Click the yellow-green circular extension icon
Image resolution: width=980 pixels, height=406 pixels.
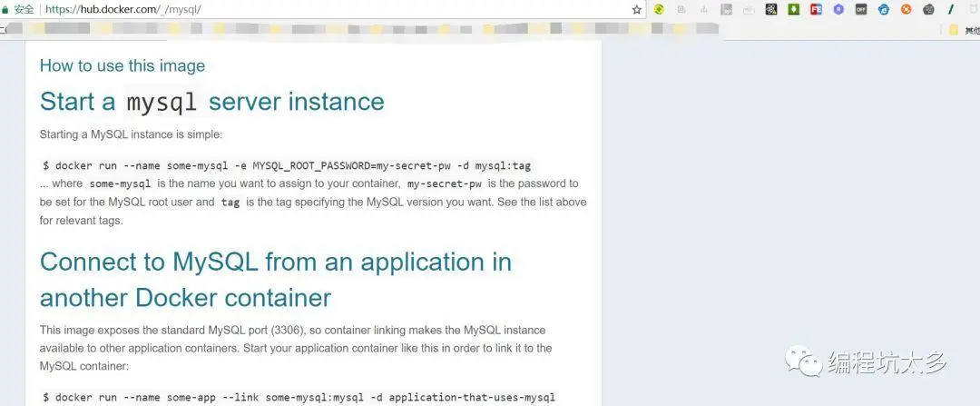pyautogui.click(x=659, y=9)
